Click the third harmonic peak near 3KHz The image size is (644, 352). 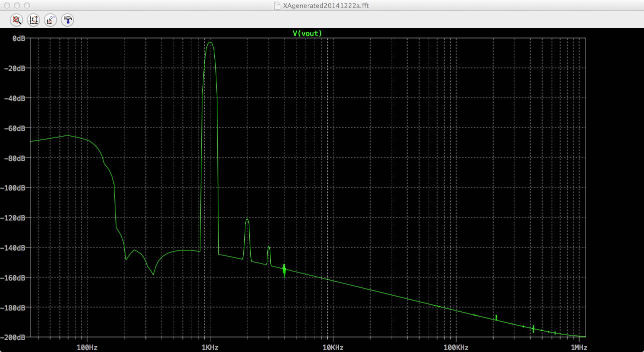point(269,247)
